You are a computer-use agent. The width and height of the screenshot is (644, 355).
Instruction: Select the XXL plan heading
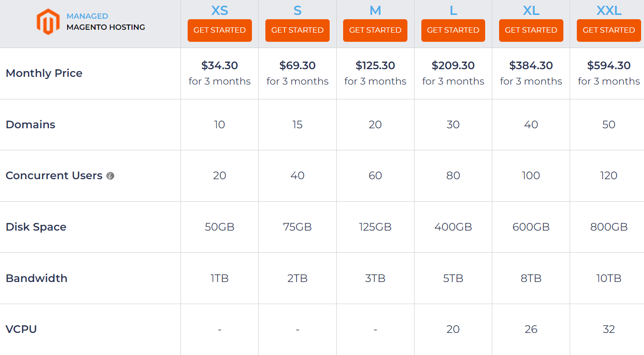click(608, 10)
